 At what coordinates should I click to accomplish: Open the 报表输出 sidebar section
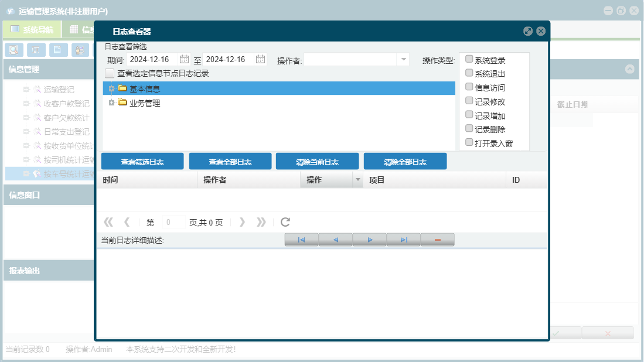(x=49, y=271)
